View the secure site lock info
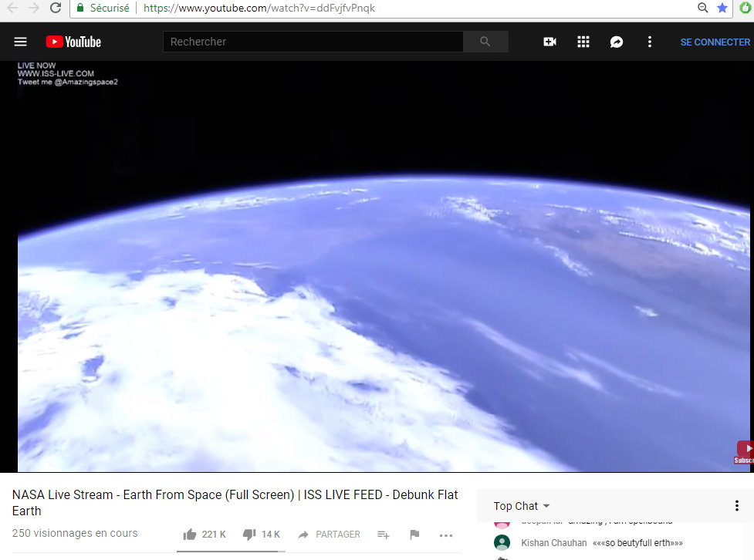Viewport: 754px width, 560px height. 79,8
